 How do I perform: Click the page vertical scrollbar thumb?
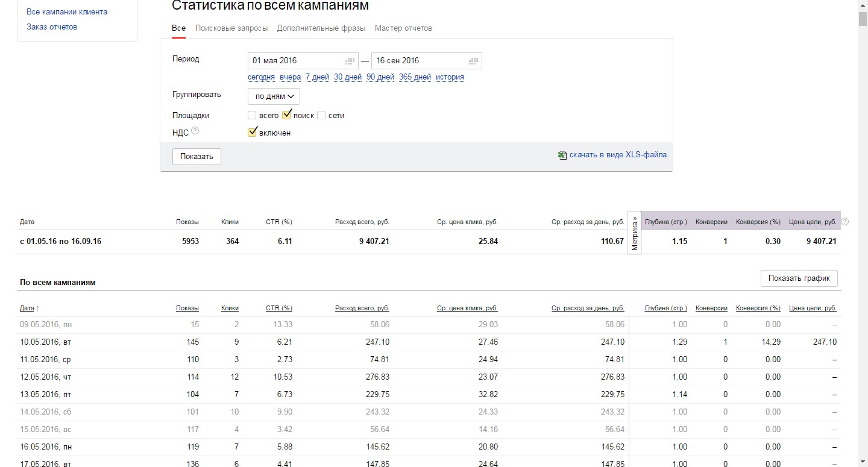863,18
